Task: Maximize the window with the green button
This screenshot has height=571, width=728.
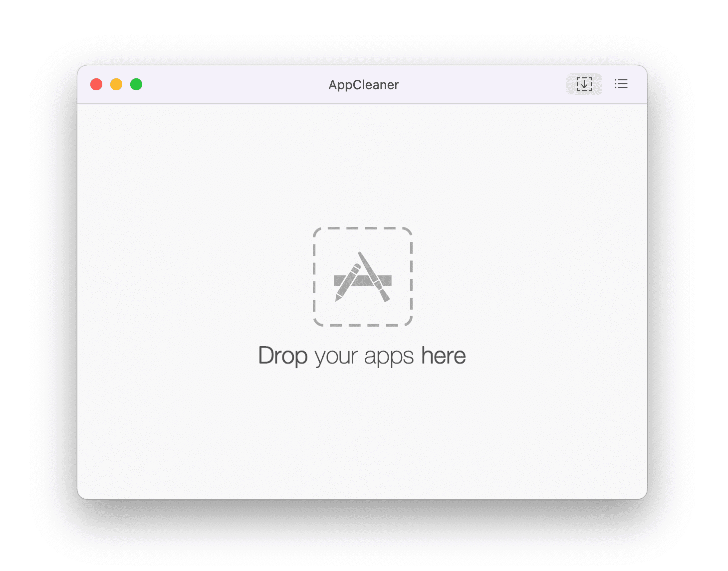Action: coord(136,84)
